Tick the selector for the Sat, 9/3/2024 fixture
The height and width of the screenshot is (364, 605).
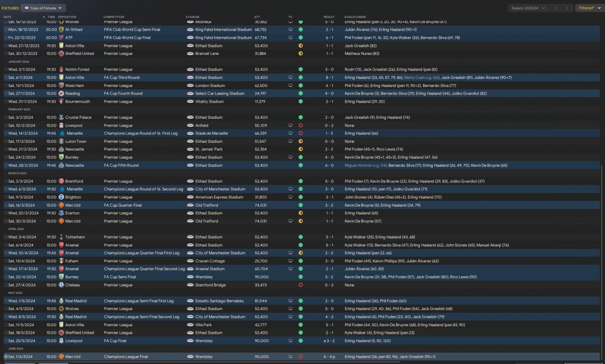coord(6,197)
